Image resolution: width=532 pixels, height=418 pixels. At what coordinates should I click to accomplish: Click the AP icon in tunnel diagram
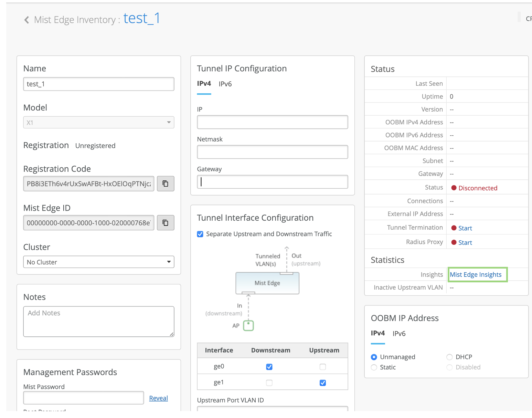pyautogui.click(x=248, y=325)
